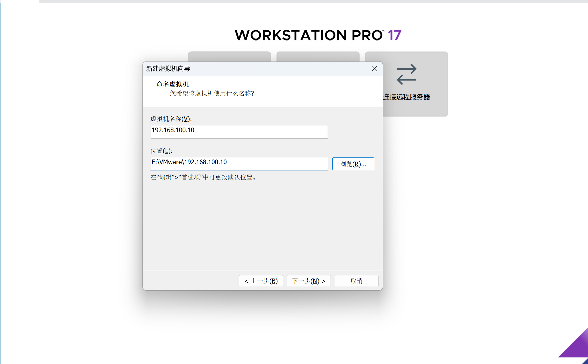The height and width of the screenshot is (364, 588).
Task: Click the default location hint text
Action: (x=203, y=177)
